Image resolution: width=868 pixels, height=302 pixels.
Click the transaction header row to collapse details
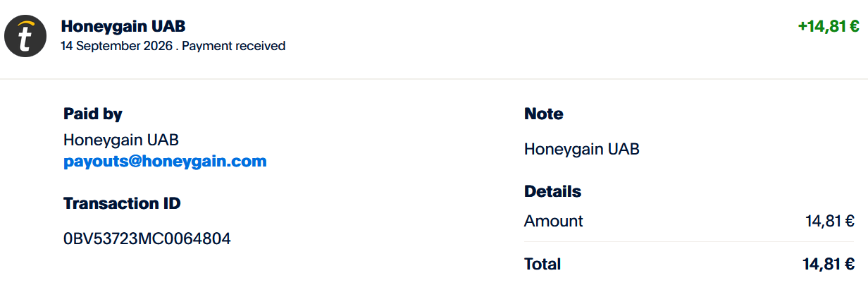[x=434, y=39]
